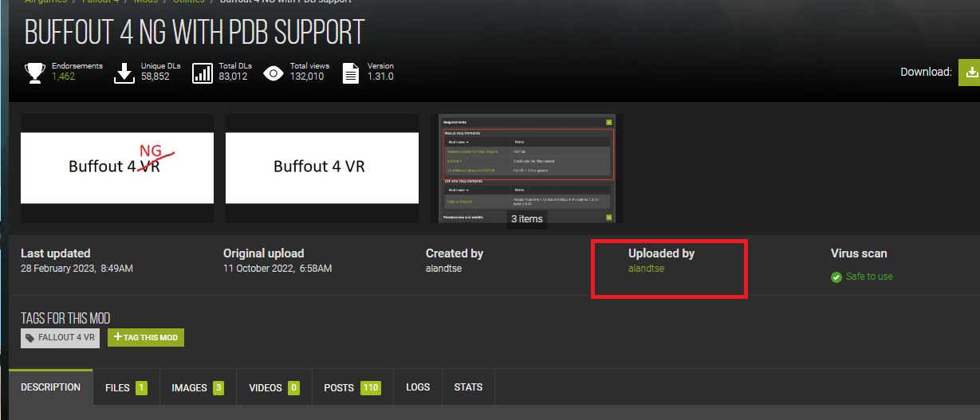Switch to the Posts tab
The width and height of the screenshot is (980, 420).
[x=352, y=388]
